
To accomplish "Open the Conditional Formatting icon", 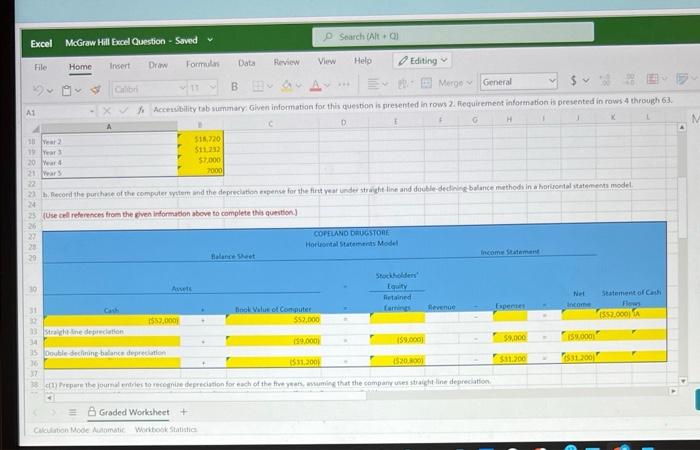I will point(652,79).
